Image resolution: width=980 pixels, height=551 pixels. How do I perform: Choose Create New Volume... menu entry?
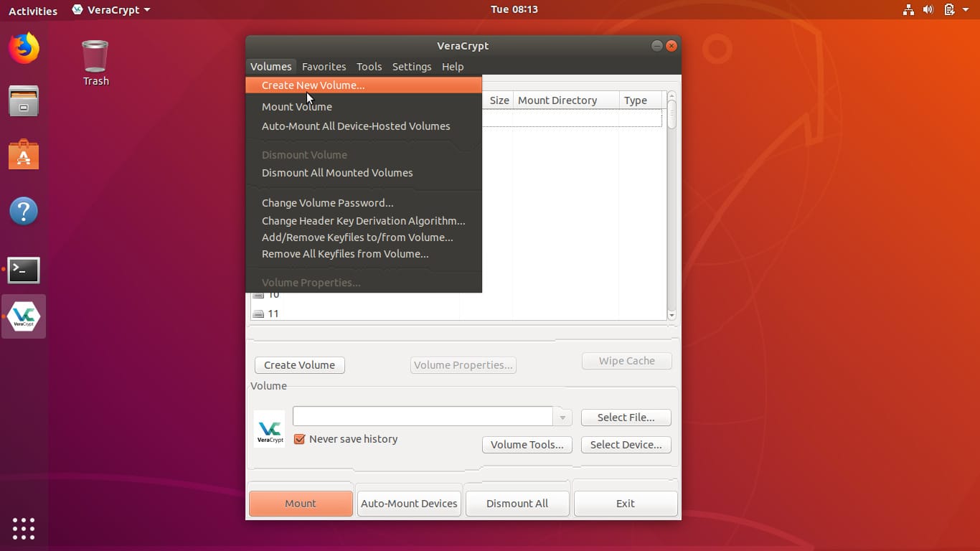click(364, 85)
